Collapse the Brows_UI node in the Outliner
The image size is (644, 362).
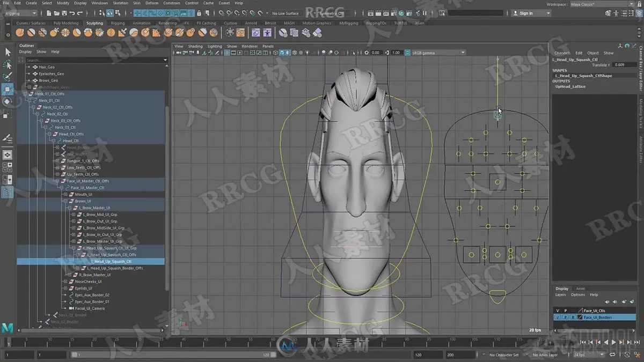(x=65, y=201)
